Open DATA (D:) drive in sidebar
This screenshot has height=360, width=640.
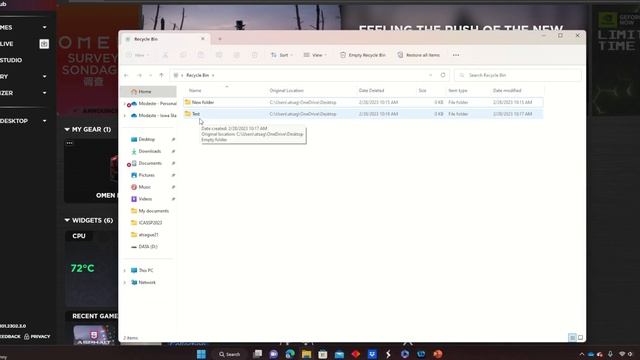click(144, 247)
